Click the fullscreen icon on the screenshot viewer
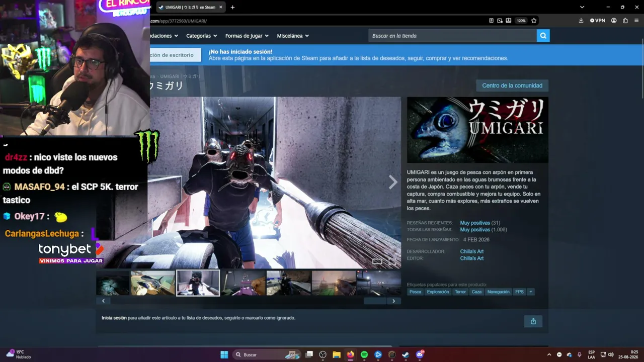This screenshot has height=362, width=644. [x=392, y=261]
